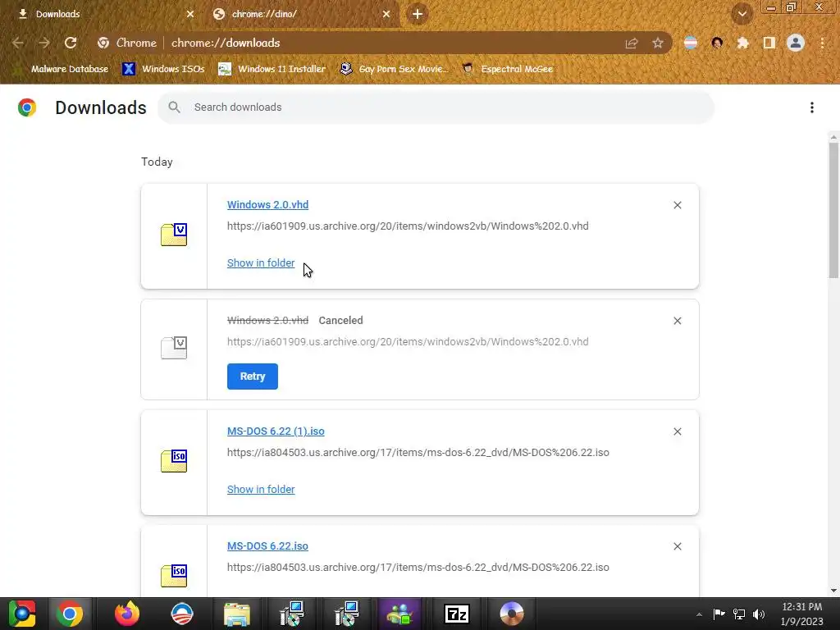The height and width of the screenshot is (630, 840).
Task: Show Windows 2.0.vhd in folder
Action: coord(261,263)
